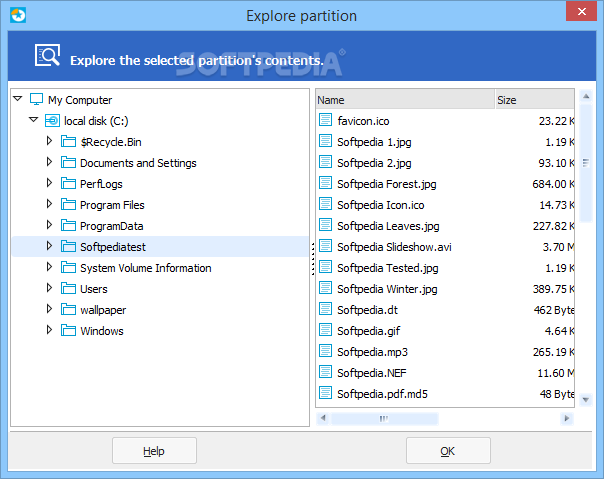Click the Documents and Settings folder icon
The height and width of the screenshot is (479, 604).
68,163
